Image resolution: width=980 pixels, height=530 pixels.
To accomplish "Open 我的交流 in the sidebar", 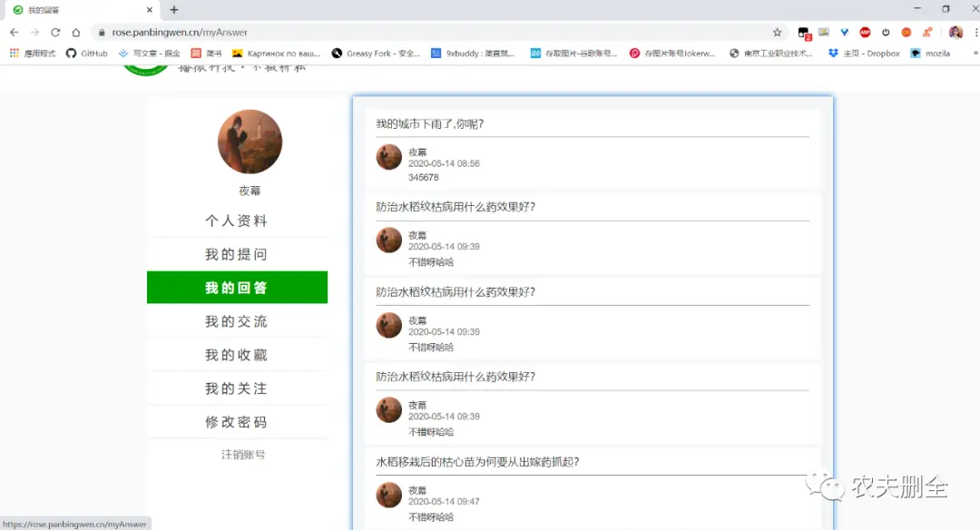I will (237, 321).
